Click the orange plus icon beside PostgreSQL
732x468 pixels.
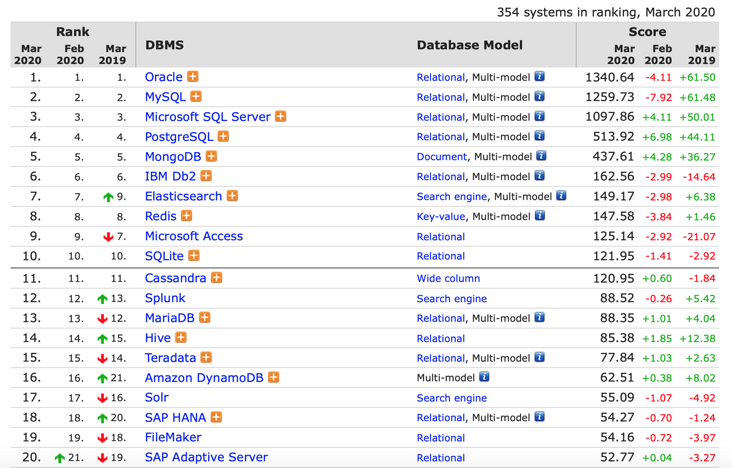coord(224,137)
